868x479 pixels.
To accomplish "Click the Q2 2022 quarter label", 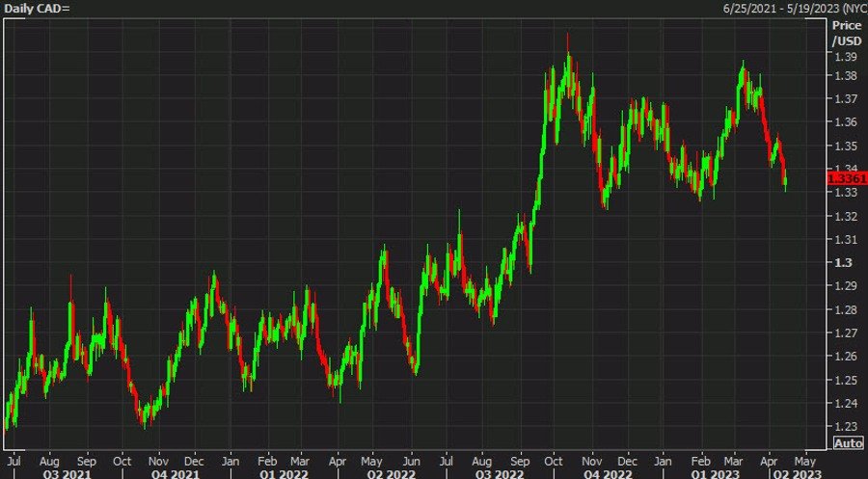I will [x=394, y=472].
